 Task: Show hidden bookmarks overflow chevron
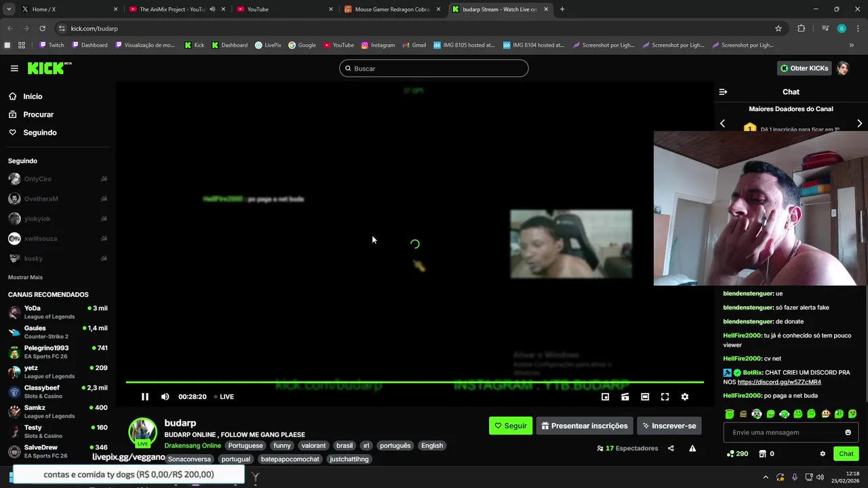pos(852,45)
